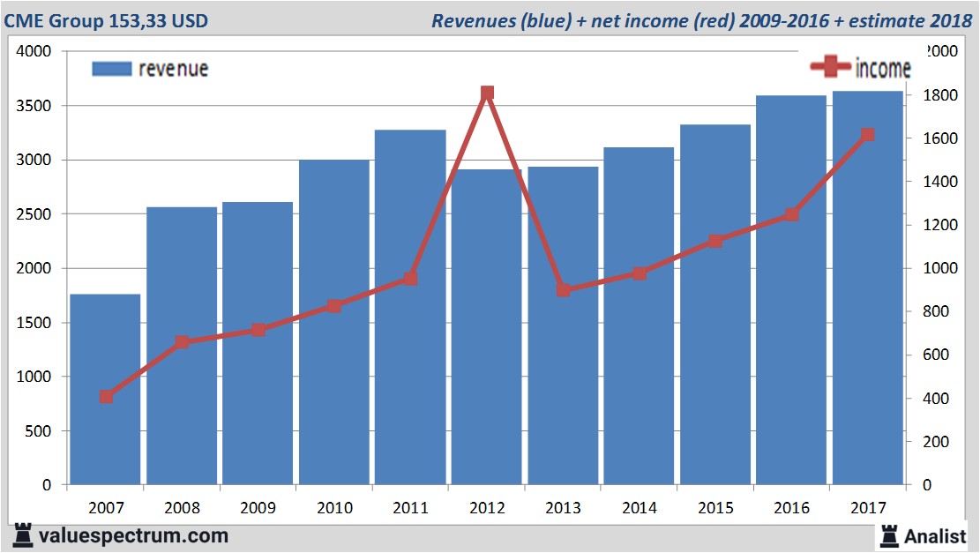Screen dimensions: 980x553
Task: Click the 2013 income data marker
Action: pos(564,289)
